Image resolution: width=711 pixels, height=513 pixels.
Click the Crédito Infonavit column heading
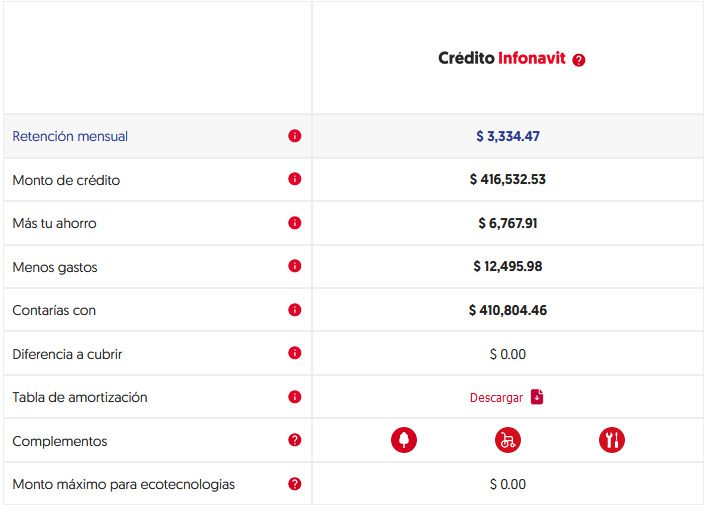[x=502, y=58]
